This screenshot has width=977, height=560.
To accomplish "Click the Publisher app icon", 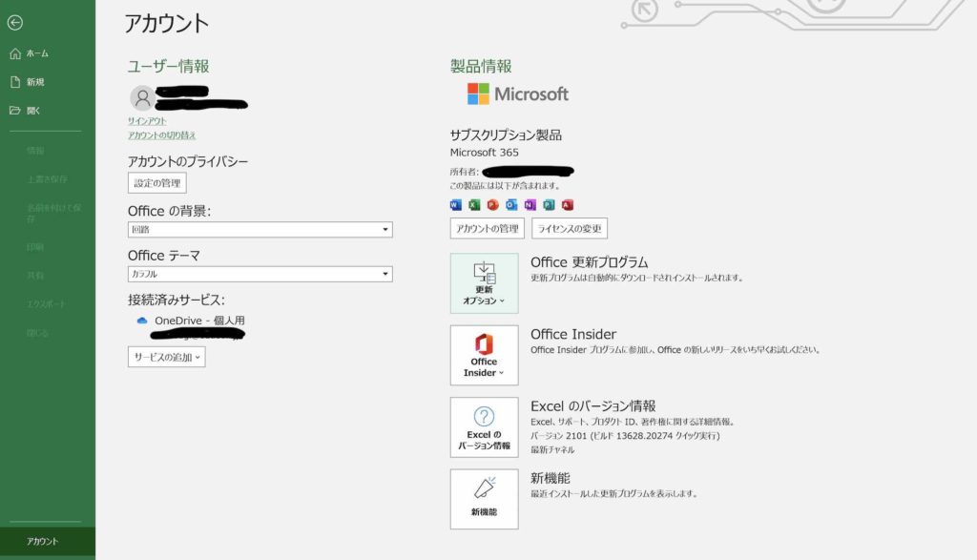I will [549, 205].
